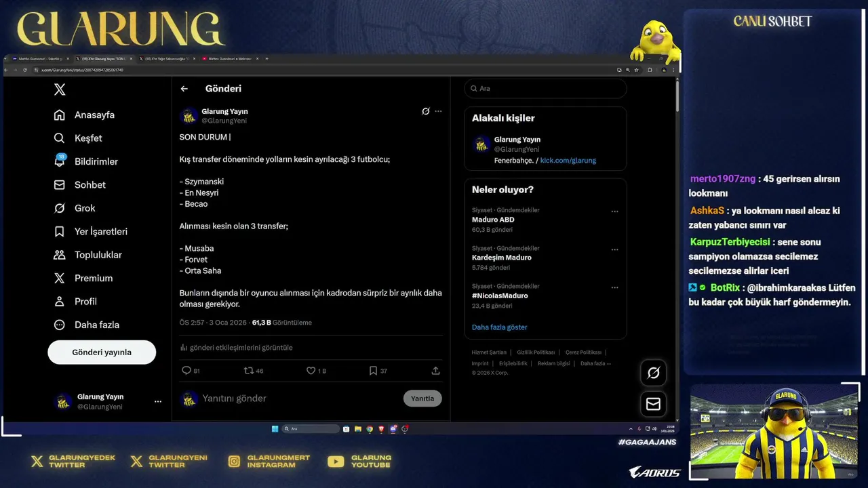Open @GlarungYeni handle on post
Image resolution: width=868 pixels, height=488 pixels.
pyautogui.click(x=224, y=121)
